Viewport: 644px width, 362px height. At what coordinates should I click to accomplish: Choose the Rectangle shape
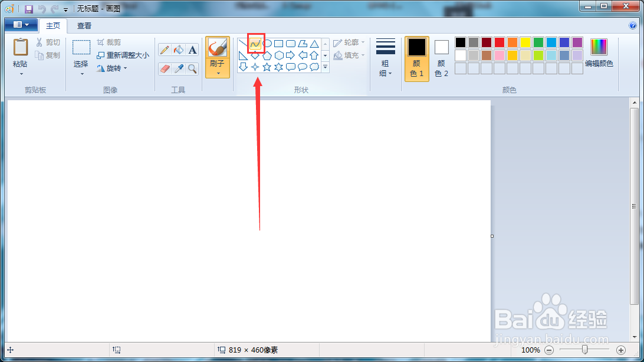(x=279, y=44)
